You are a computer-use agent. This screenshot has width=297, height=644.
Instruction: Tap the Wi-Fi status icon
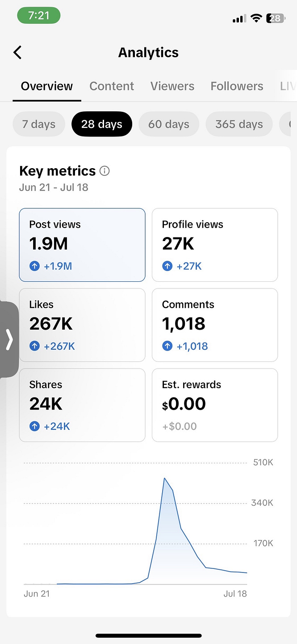tap(256, 18)
